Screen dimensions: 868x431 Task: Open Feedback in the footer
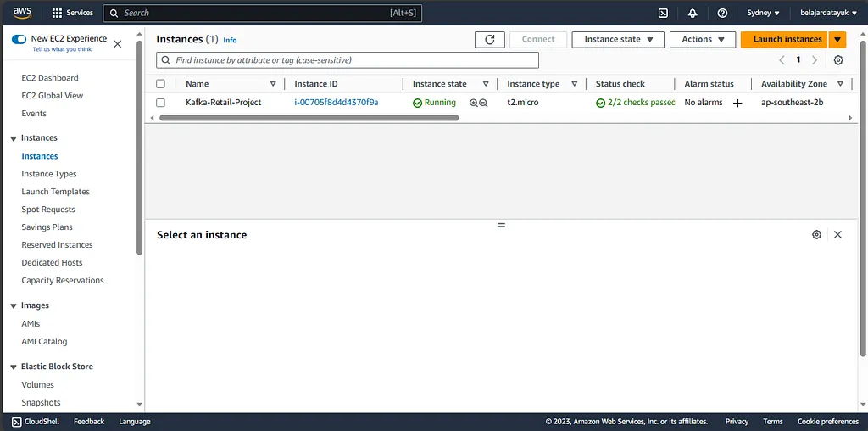pos(89,422)
